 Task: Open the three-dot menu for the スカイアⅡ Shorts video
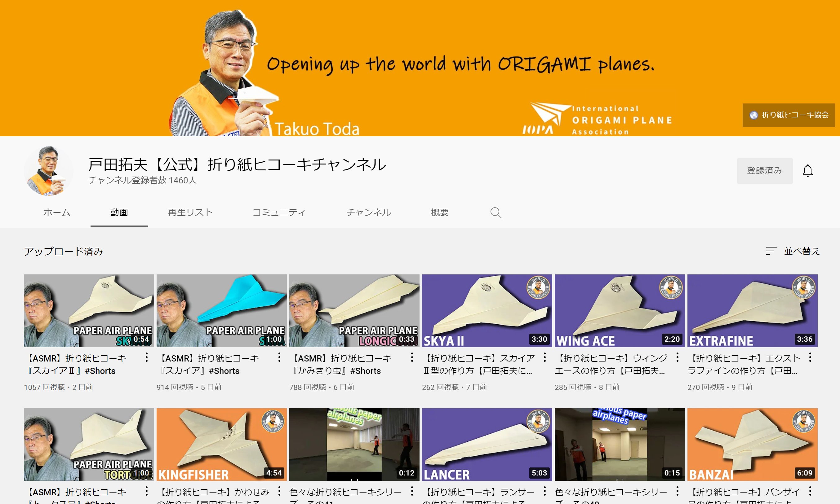(147, 357)
